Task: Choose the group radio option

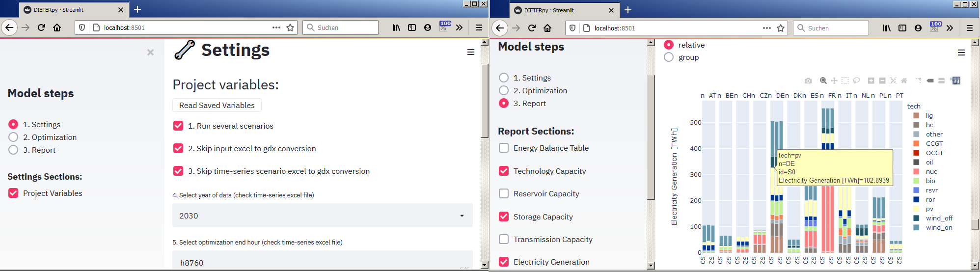Action: click(669, 57)
